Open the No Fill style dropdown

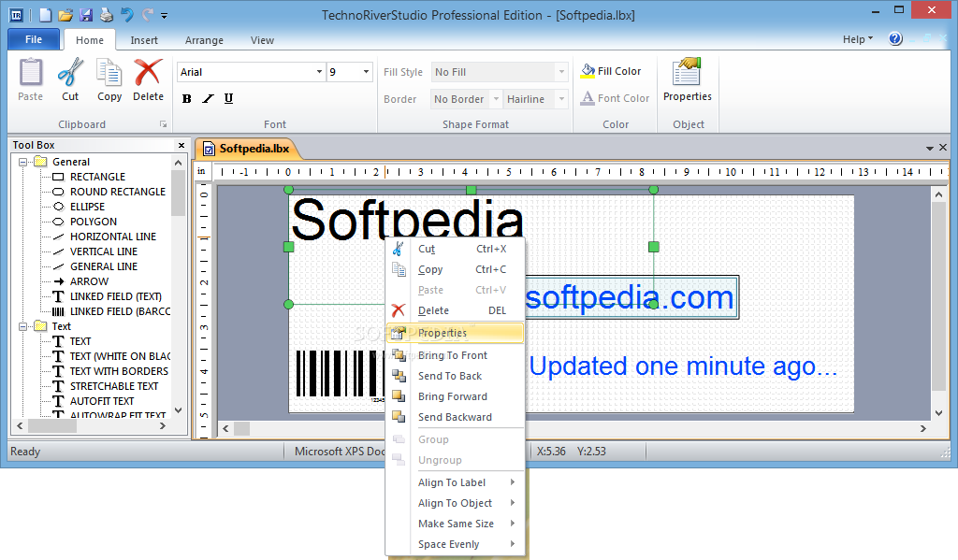(561, 71)
